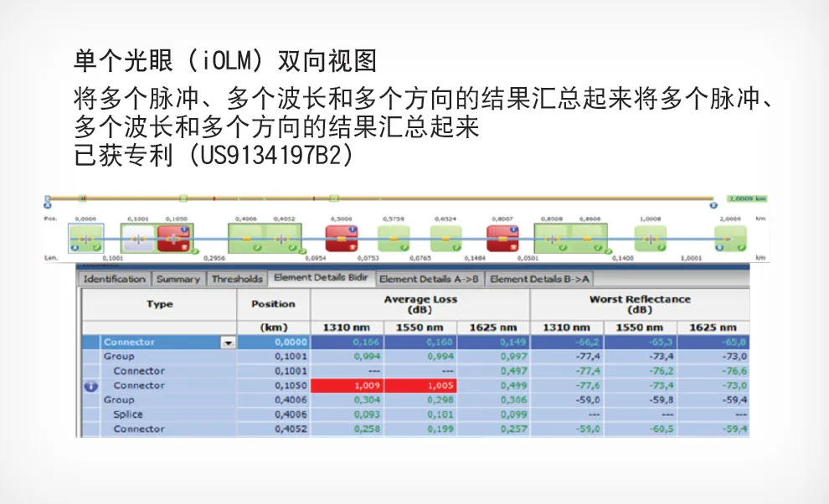Click the B end marker under the overview bar

[713, 205]
